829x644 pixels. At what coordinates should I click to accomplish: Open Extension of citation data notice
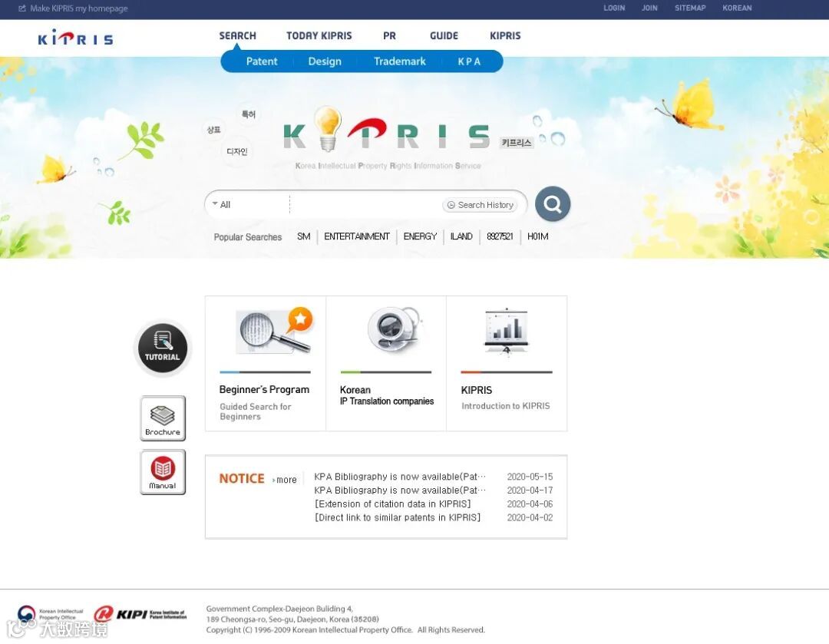click(392, 504)
